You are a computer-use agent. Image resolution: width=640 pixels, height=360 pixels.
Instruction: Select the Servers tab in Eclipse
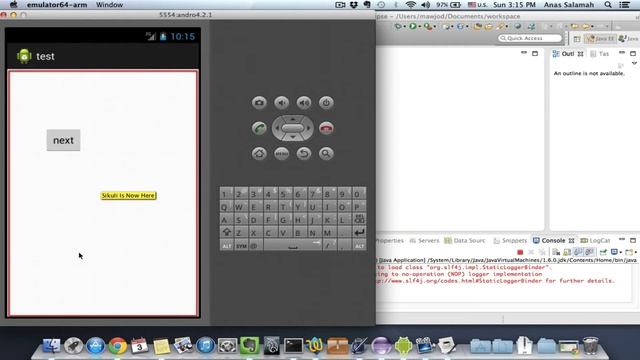click(424, 240)
